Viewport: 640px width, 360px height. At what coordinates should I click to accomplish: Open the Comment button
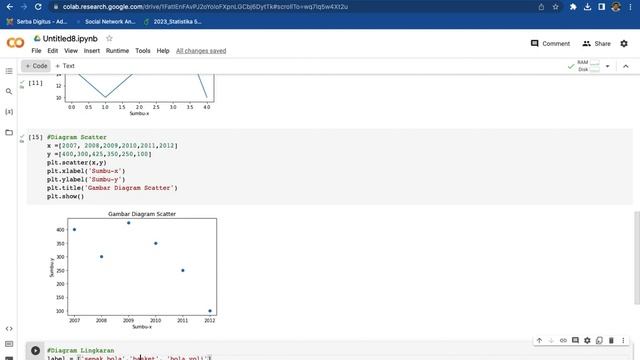(x=550, y=43)
